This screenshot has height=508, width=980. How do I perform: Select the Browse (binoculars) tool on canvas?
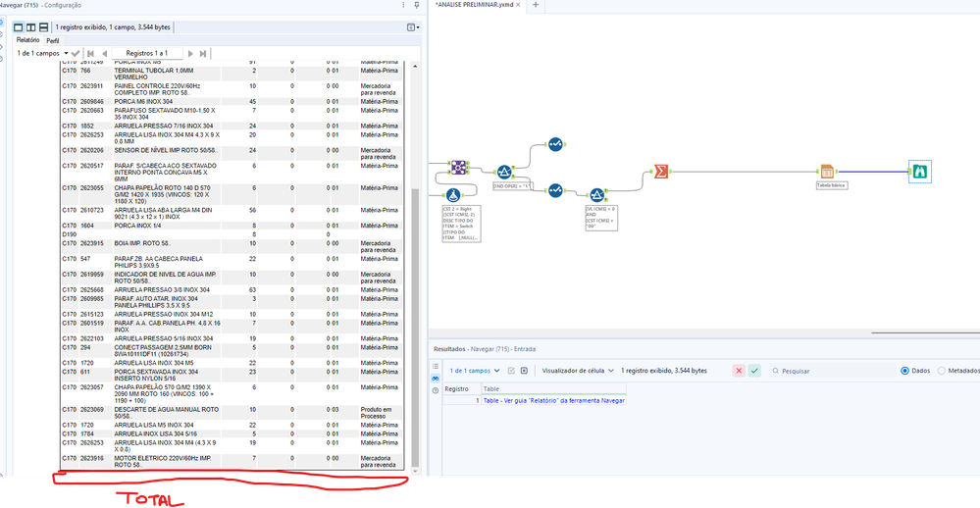[919, 172]
